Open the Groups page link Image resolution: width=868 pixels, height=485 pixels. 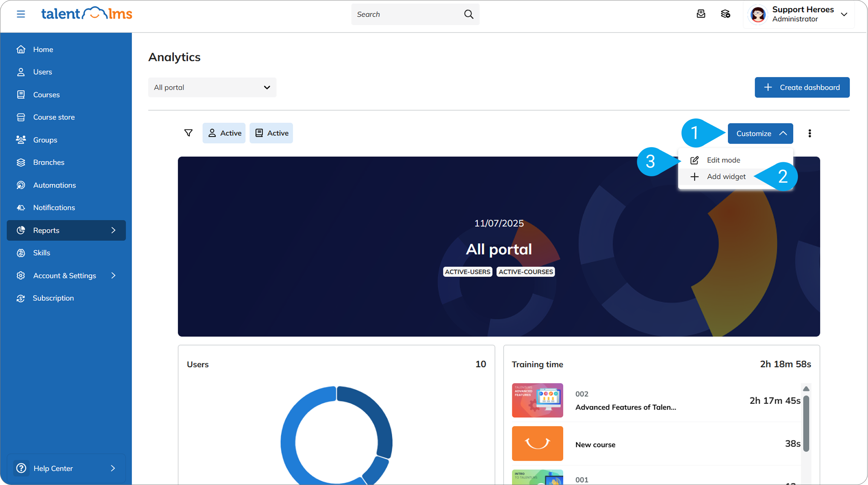click(x=45, y=140)
